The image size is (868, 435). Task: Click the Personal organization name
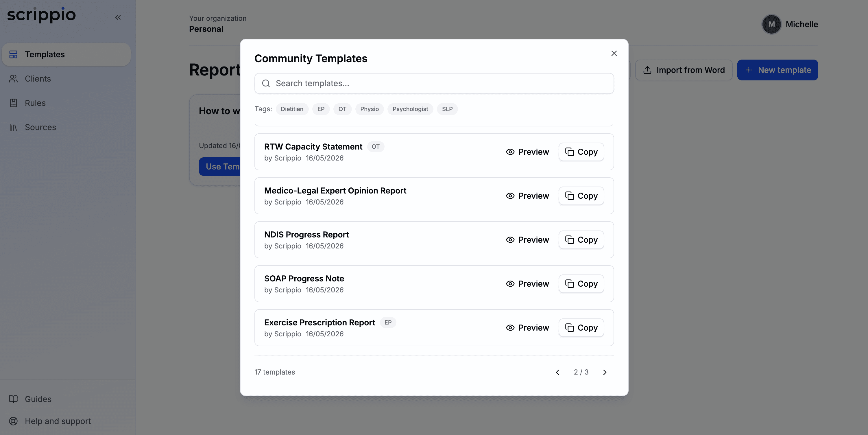pyautogui.click(x=206, y=29)
